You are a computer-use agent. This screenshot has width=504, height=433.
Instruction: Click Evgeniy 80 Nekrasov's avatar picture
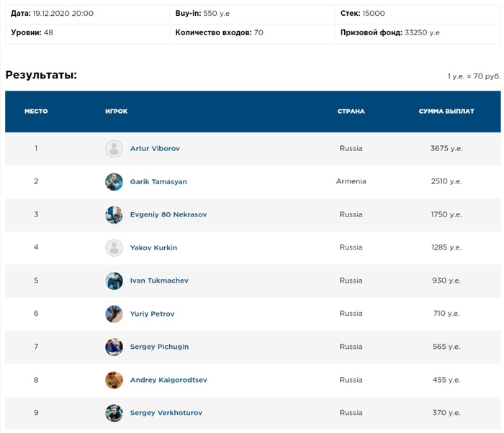coord(114,215)
